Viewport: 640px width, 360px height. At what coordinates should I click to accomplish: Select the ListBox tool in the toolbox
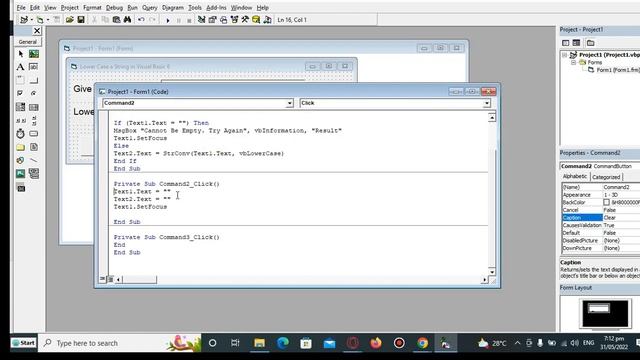coord(34,107)
